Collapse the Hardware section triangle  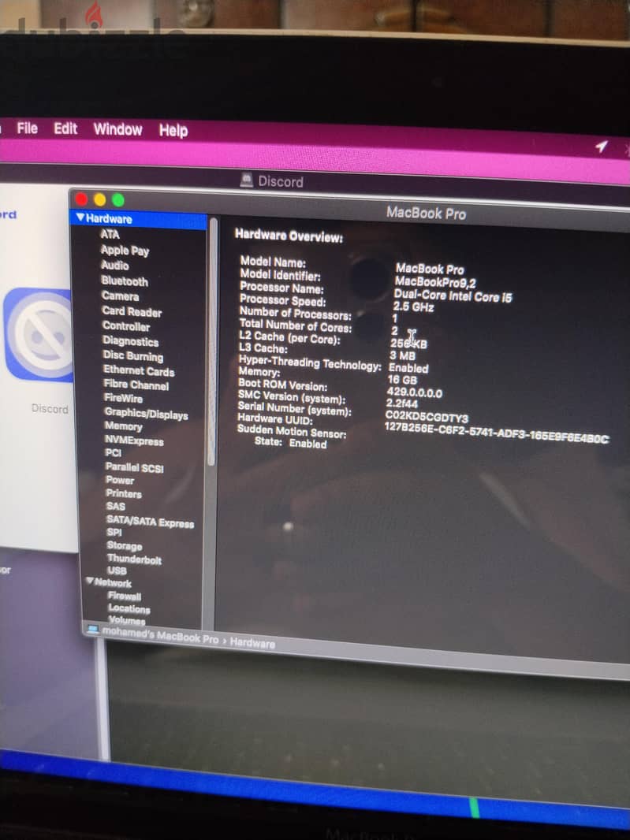(x=80, y=217)
